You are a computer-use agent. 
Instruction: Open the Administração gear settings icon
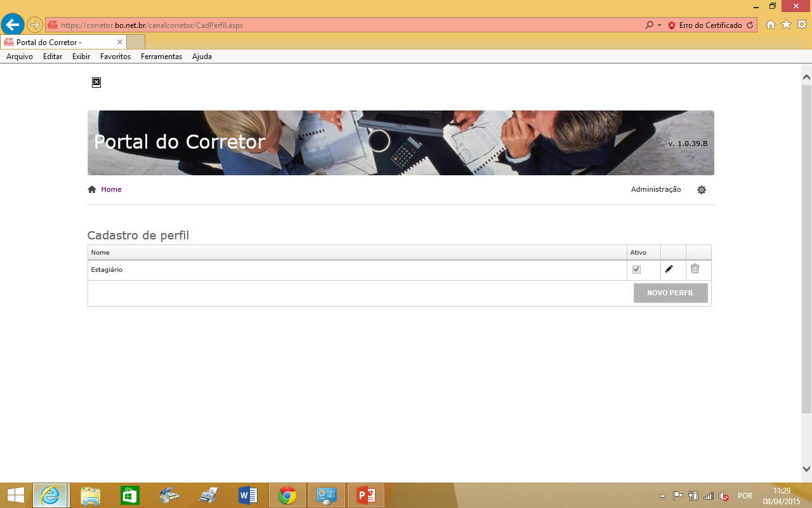coord(702,190)
